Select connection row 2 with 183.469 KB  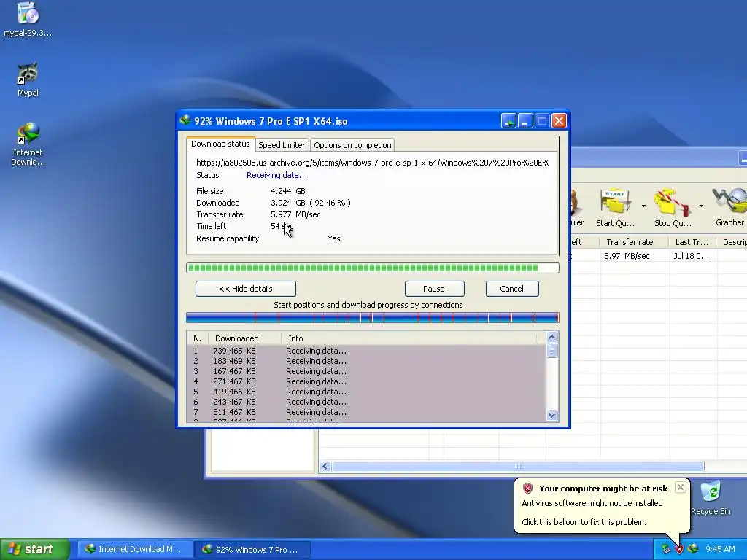(x=366, y=361)
